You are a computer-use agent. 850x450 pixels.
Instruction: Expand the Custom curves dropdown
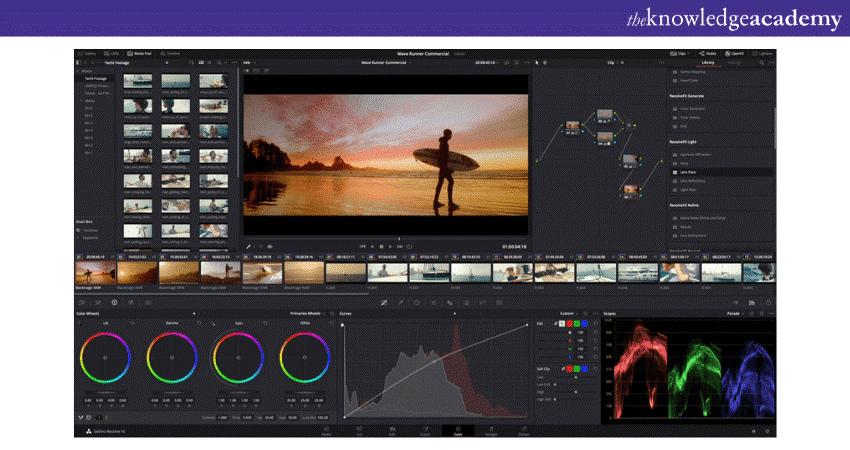click(568, 313)
